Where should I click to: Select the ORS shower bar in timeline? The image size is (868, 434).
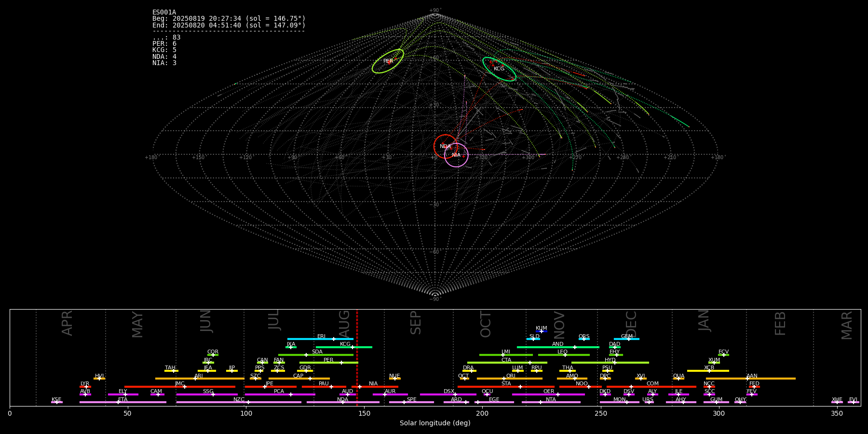[584, 339]
